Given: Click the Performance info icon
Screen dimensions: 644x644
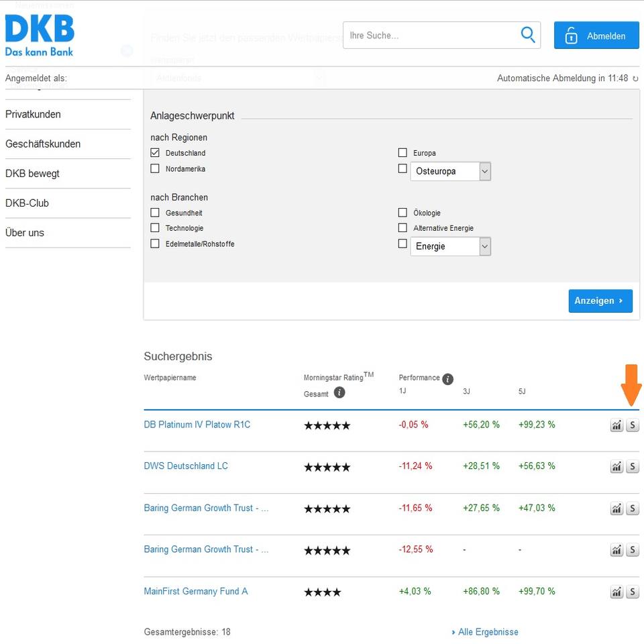Looking at the screenshot, I should tap(447, 379).
